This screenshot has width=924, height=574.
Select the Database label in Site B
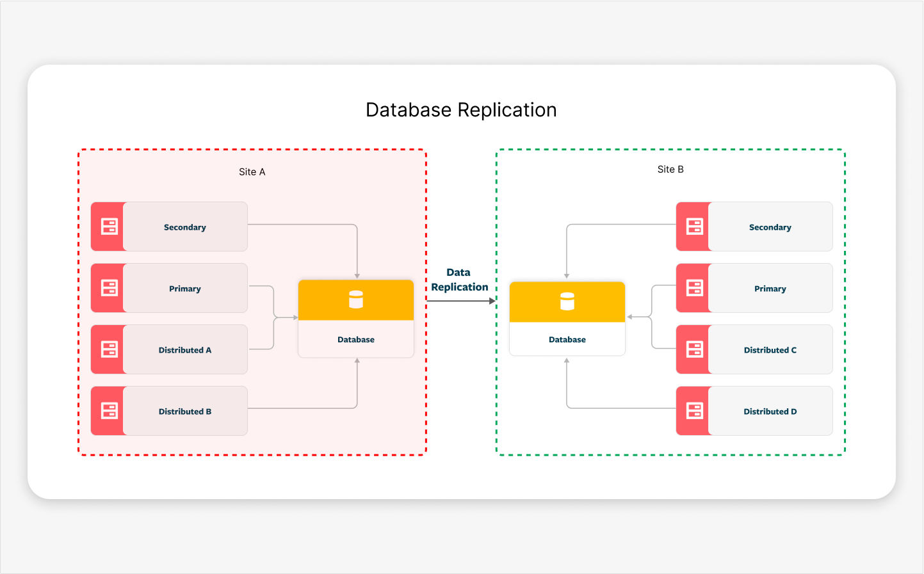[567, 340]
